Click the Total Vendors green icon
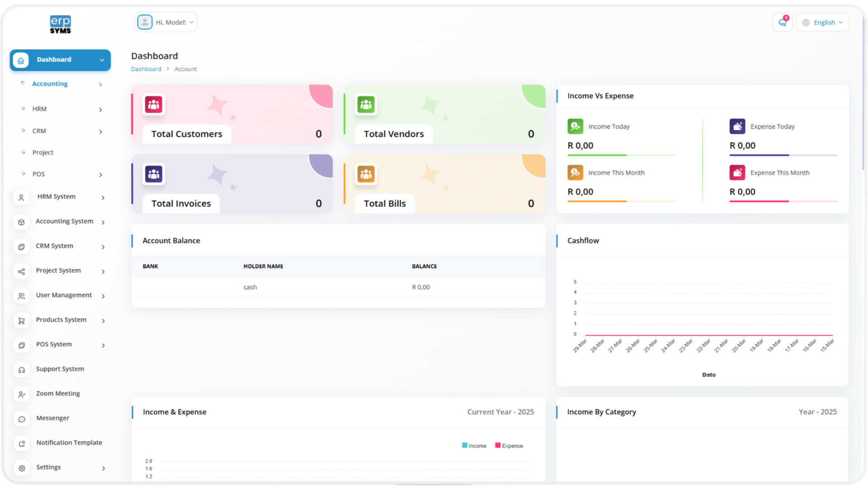 366,105
